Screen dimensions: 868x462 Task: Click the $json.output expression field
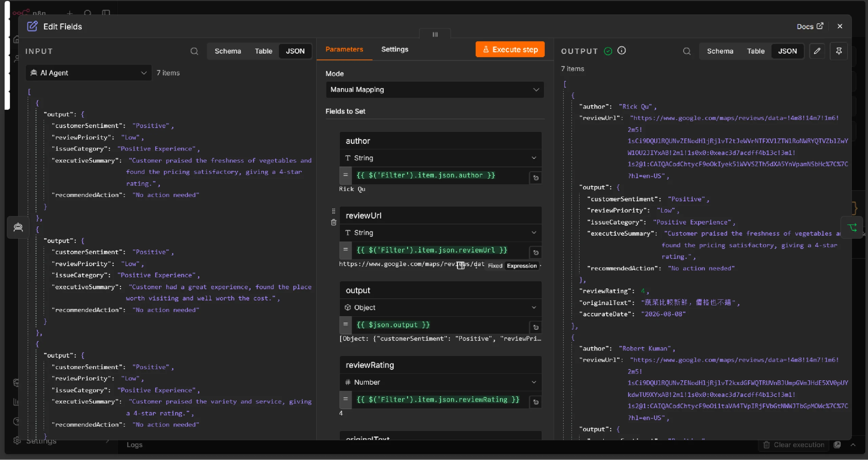click(440, 325)
